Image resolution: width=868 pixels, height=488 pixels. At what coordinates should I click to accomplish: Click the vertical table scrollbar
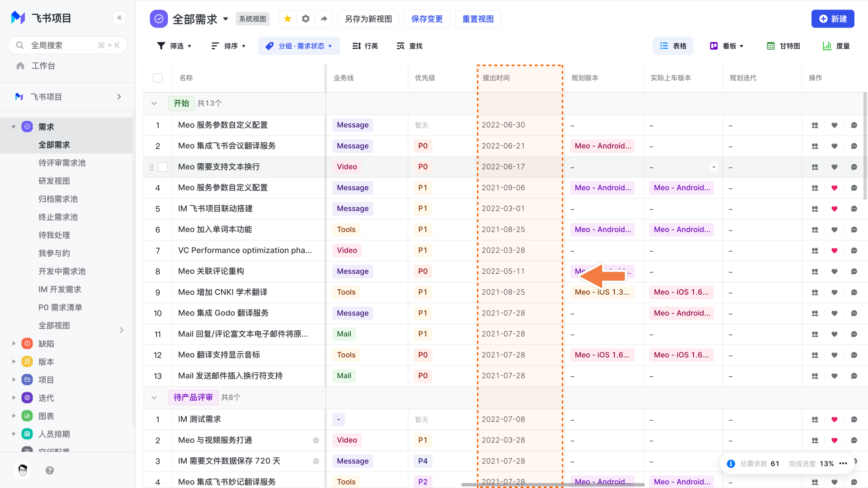865,145
